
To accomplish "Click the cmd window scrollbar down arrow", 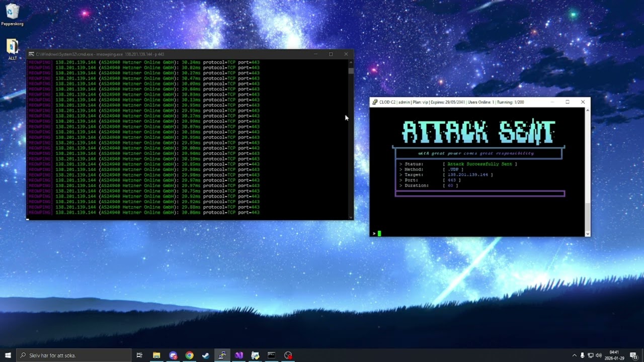I will (351, 217).
